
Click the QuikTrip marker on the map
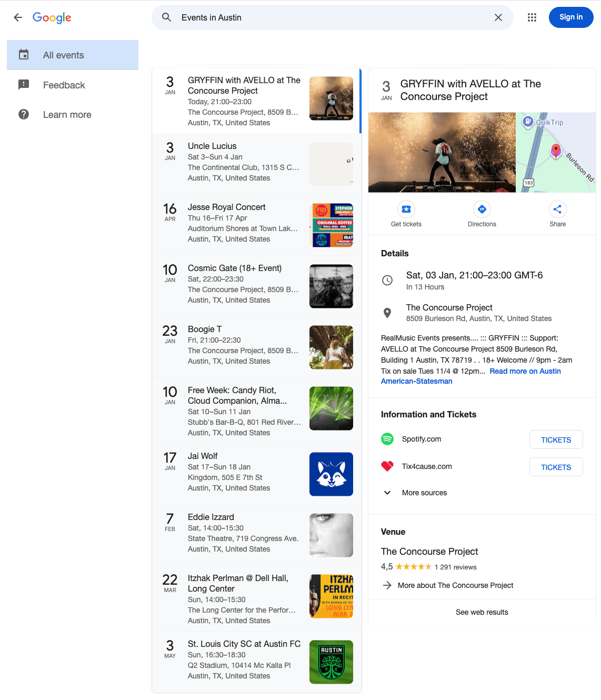528,122
